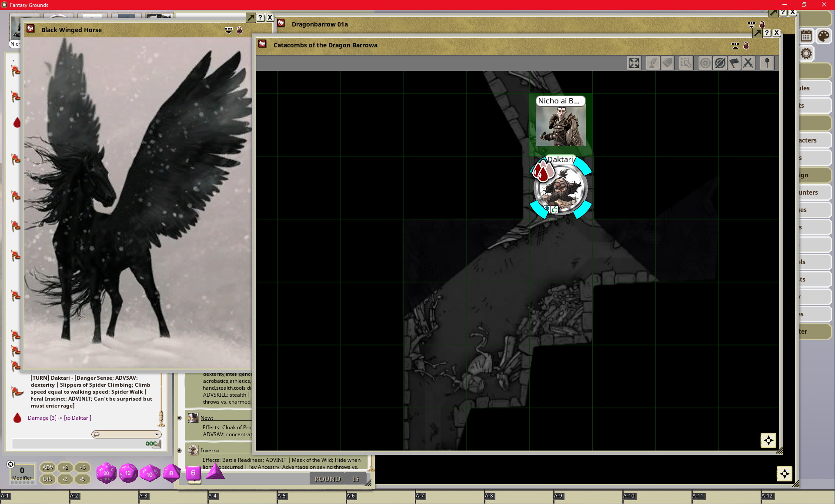This screenshot has height=504, width=835.
Task: Select the Daktari token on the map
Action: [561, 188]
